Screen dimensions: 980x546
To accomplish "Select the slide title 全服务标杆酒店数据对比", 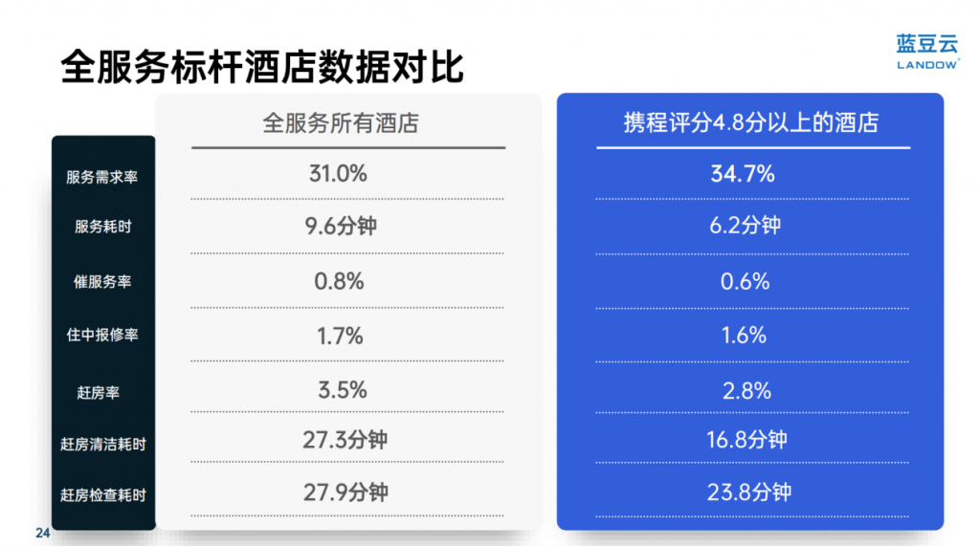I will 262,66.
